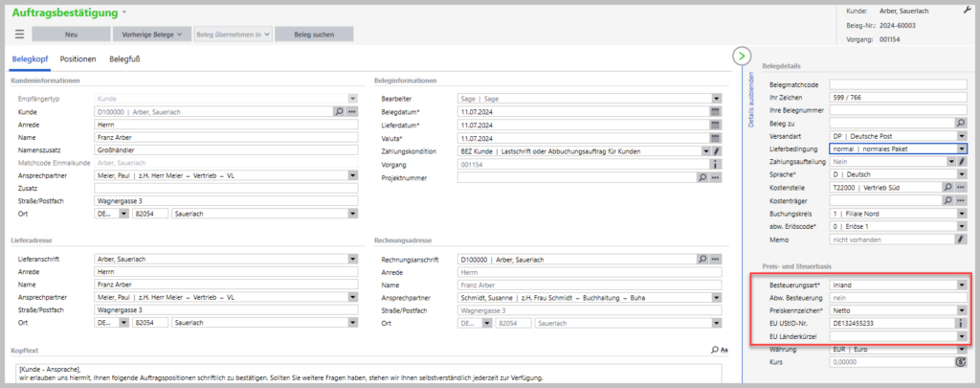Viewport: 980px width, 388px height.
Task: Click the search icon in Kopftext header
Action: pos(714,351)
